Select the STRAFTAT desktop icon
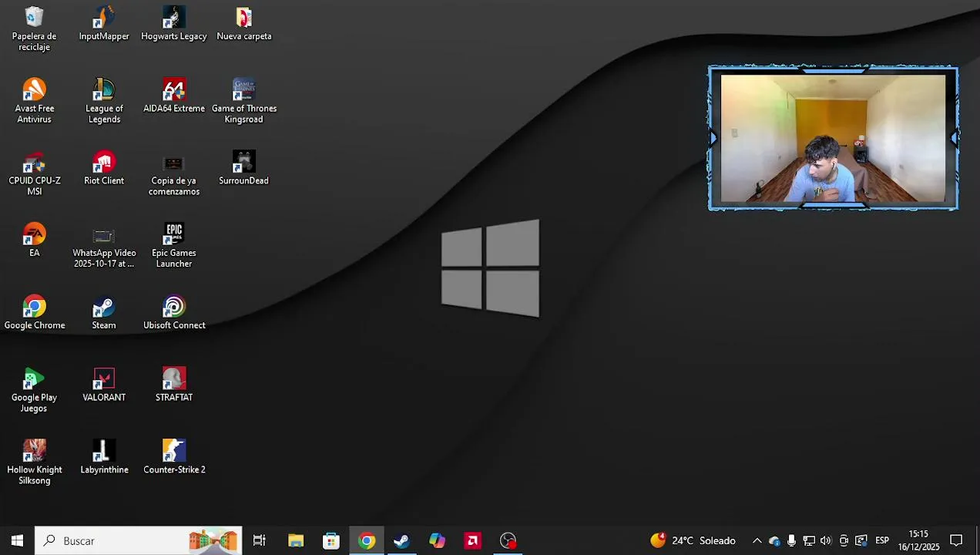Screen dimensions: 980x555 point(174,385)
